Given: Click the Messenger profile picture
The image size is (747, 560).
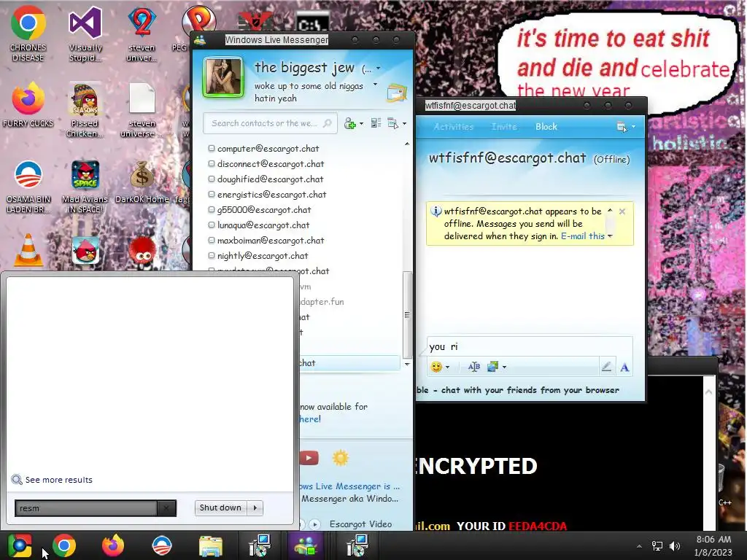Looking at the screenshot, I should point(223,77).
